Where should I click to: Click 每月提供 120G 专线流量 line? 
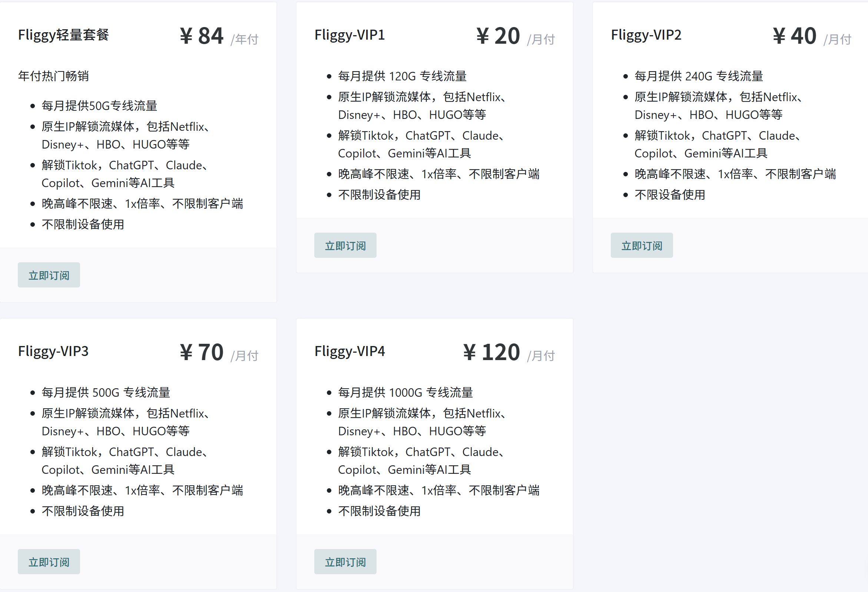[x=402, y=76]
